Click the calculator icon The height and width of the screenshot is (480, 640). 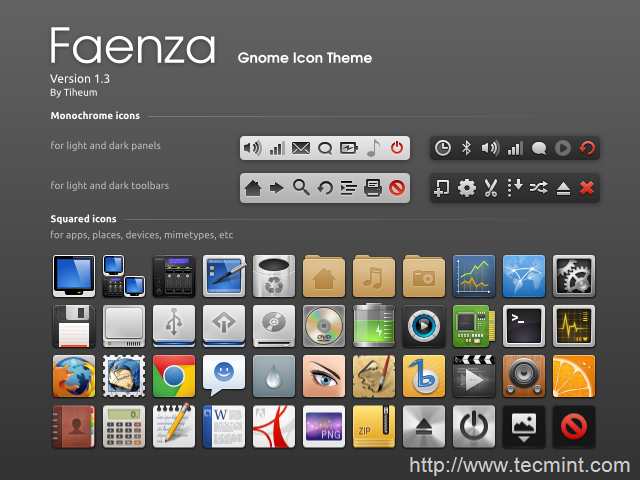tap(124, 426)
